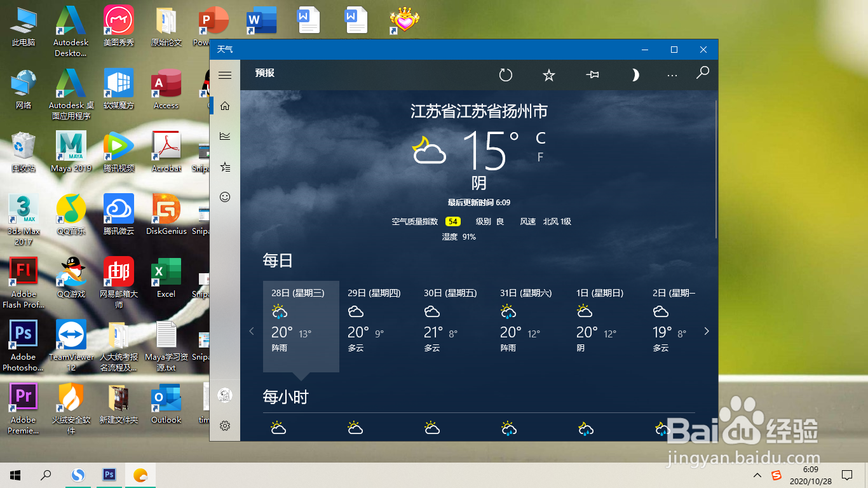Expand hidden system tray icons

[757, 475]
